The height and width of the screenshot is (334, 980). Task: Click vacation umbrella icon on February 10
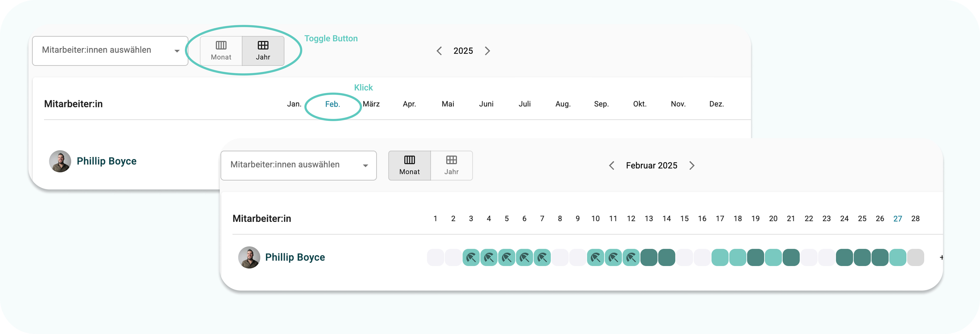tap(595, 258)
